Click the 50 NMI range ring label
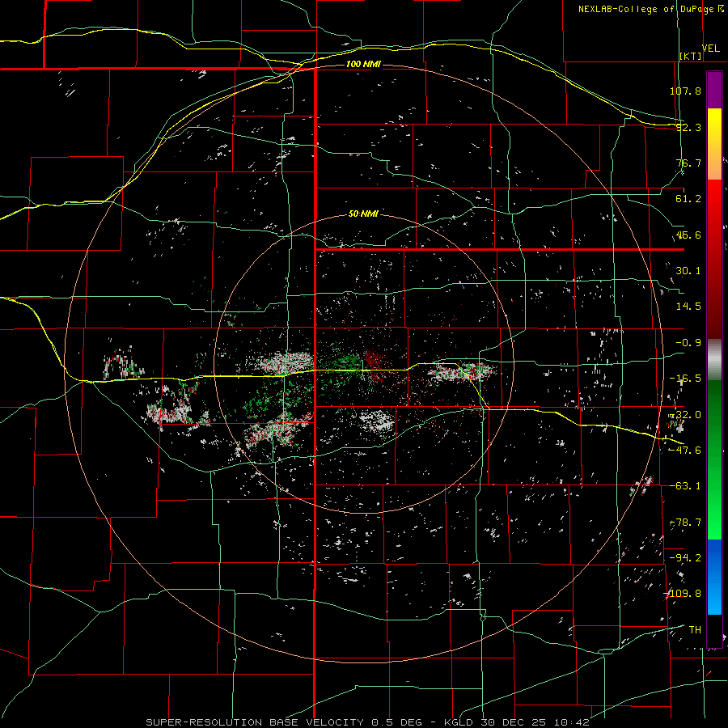 pyautogui.click(x=363, y=214)
